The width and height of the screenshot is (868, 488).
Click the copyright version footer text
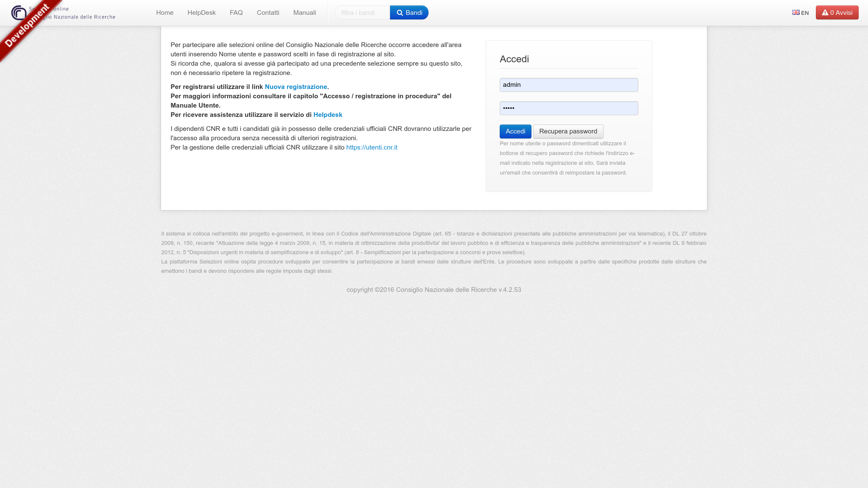[x=434, y=290]
